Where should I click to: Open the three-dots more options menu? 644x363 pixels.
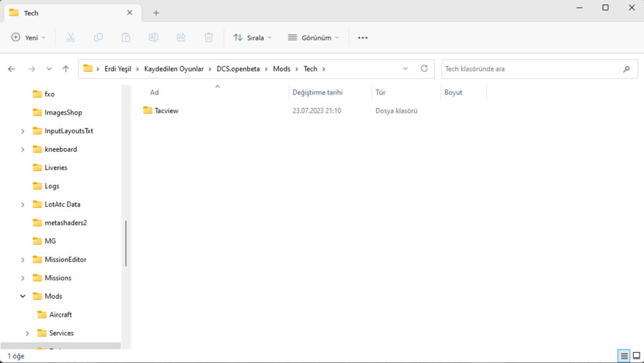(363, 37)
